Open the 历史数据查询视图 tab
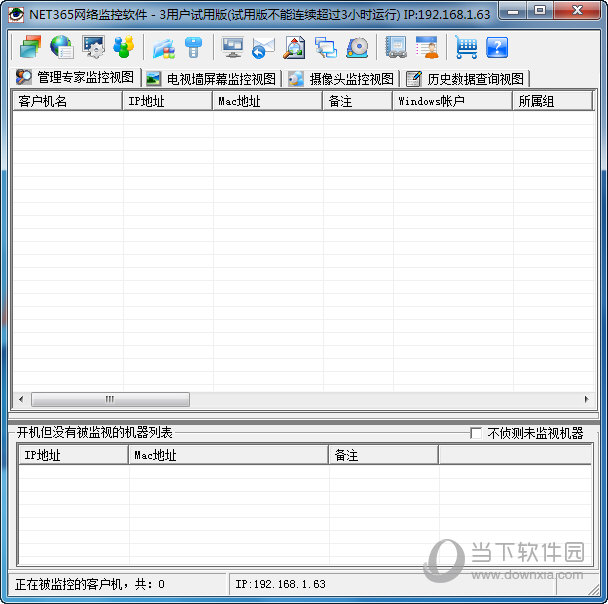 [x=465, y=79]
